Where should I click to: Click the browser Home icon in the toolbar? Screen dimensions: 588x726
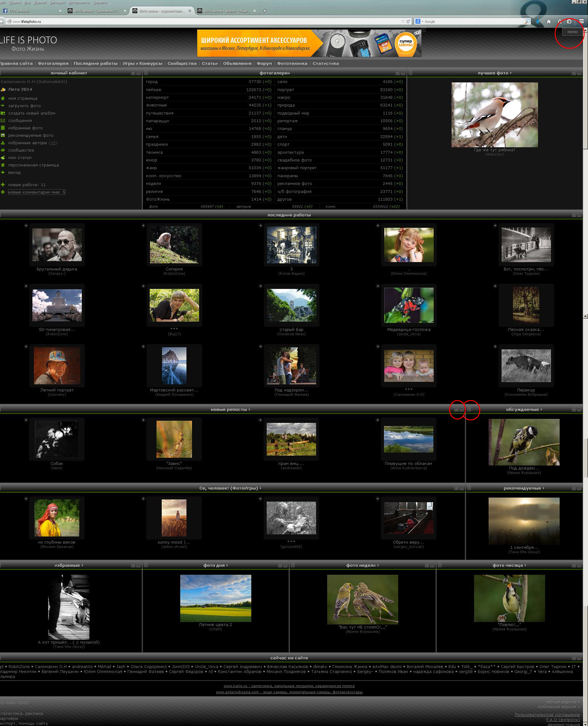tap(548, 21)
